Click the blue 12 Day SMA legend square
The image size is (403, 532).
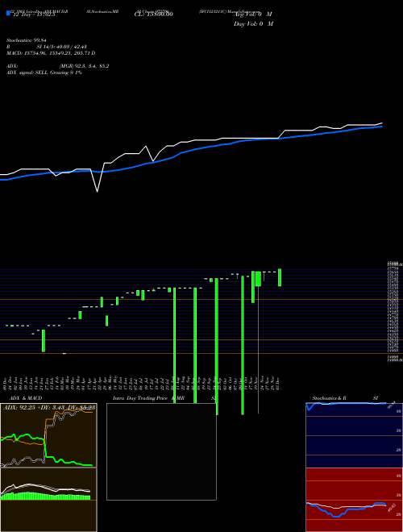click(x=9, y=13)
